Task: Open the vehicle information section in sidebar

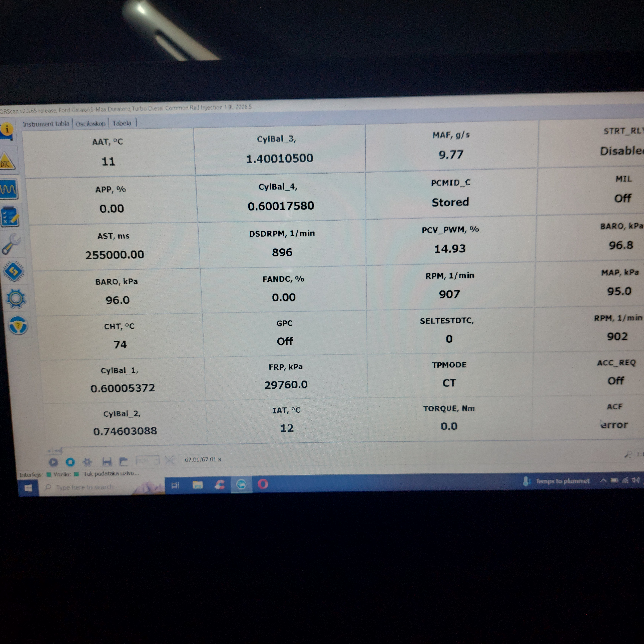Action: tap(7, 132)
